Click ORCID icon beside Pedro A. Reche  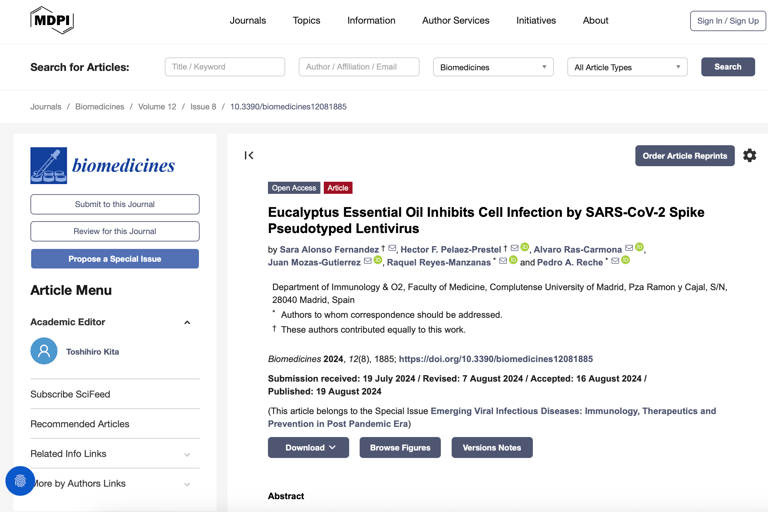626,261
